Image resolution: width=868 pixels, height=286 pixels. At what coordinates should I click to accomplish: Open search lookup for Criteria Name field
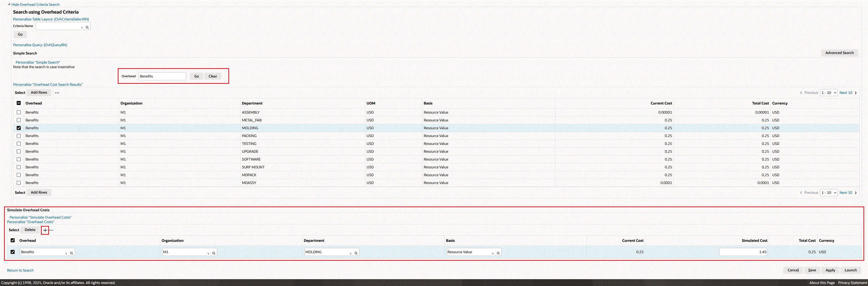(87, 27)
